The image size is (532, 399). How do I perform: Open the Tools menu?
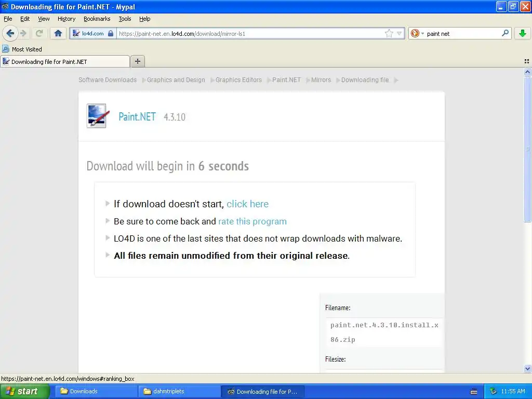click(125, 19)
